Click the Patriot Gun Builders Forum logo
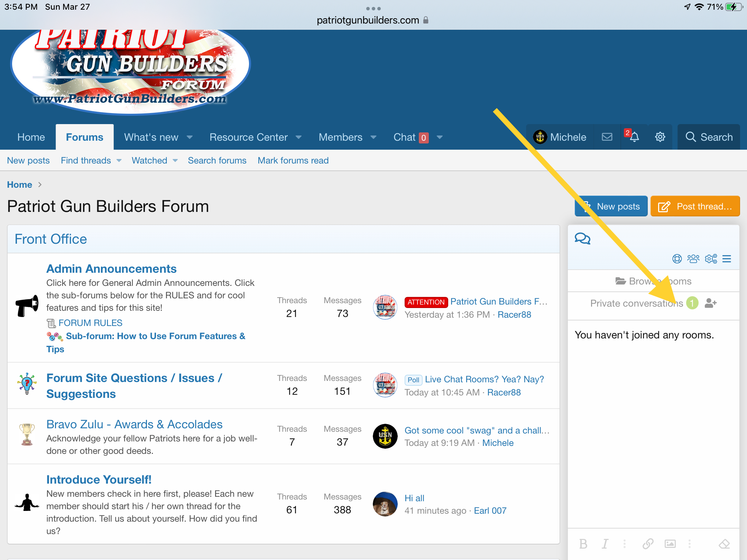Viewport: 747px width, 560px height. click(131, 72)
